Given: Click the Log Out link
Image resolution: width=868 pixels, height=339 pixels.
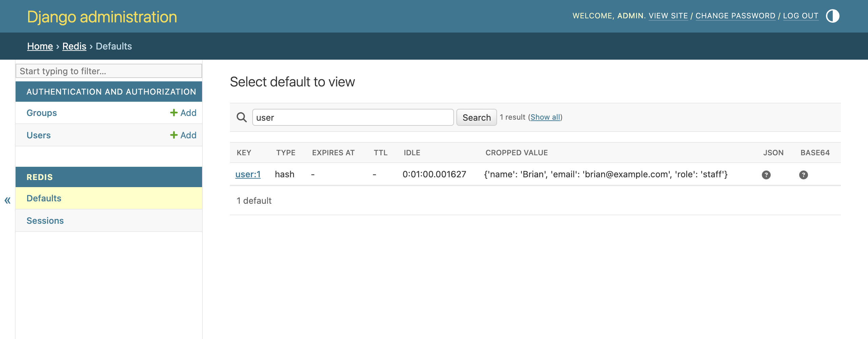Looking at the screenshot, I should pos(801,16).
